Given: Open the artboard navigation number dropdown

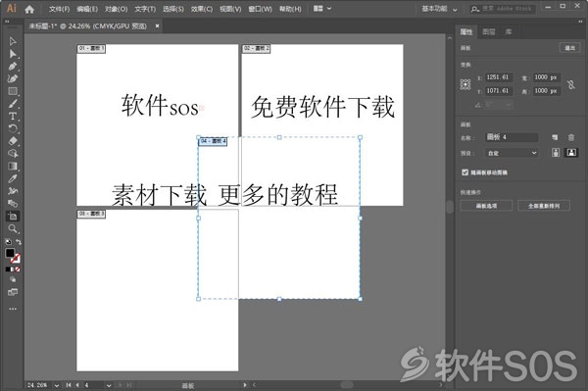Looking at the screenshot, I should tap(109, 385).
